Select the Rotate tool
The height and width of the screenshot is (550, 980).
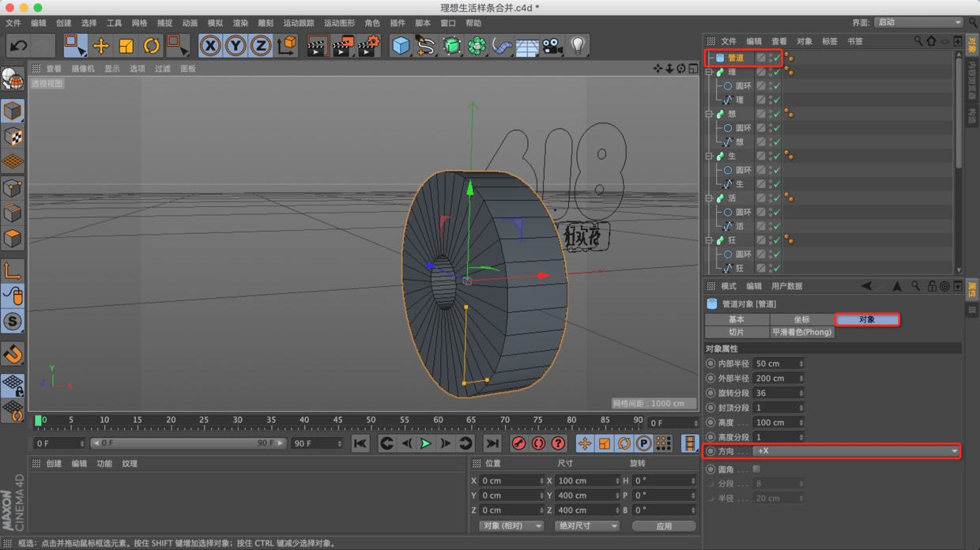[x=151, y=46]
